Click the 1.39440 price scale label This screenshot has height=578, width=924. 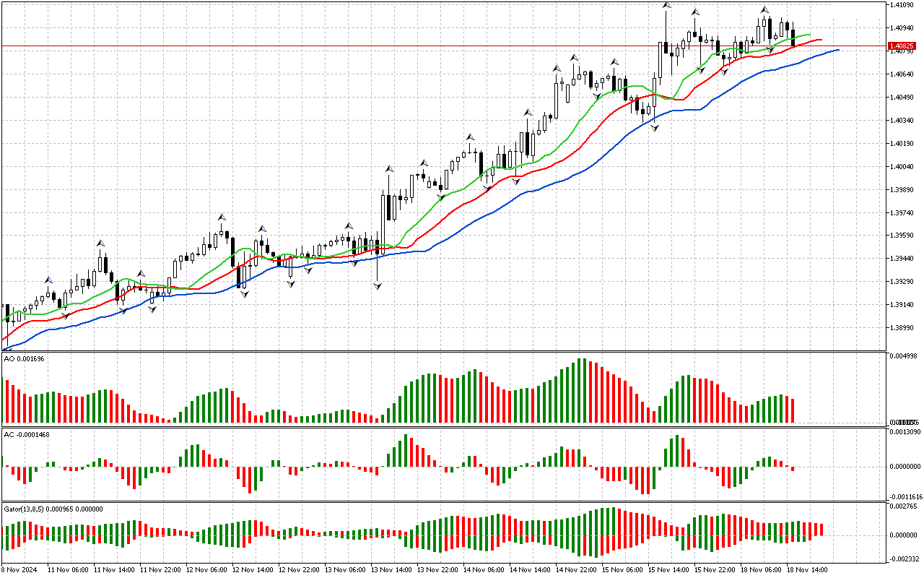click(902, 259)
